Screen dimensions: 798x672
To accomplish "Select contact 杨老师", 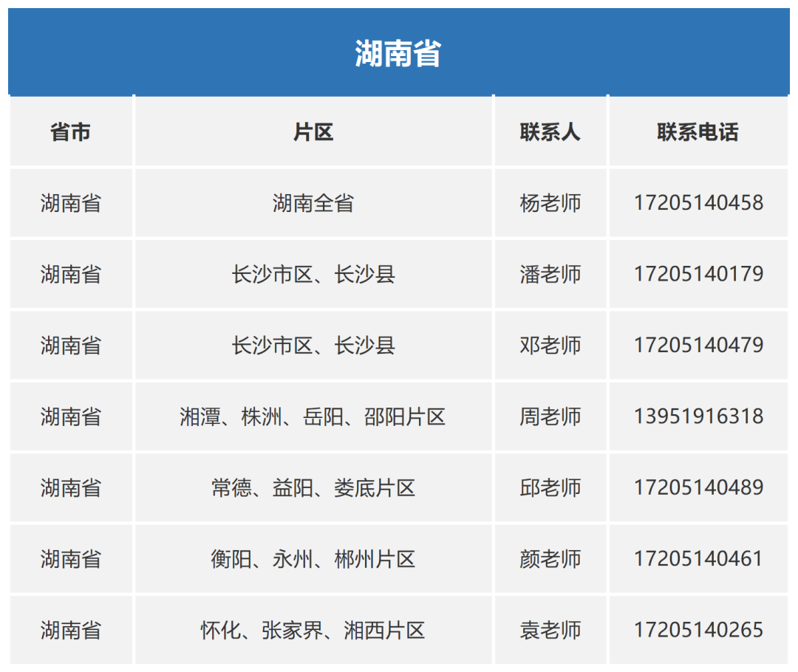I will pyautogui.click(x=550, y=203).
